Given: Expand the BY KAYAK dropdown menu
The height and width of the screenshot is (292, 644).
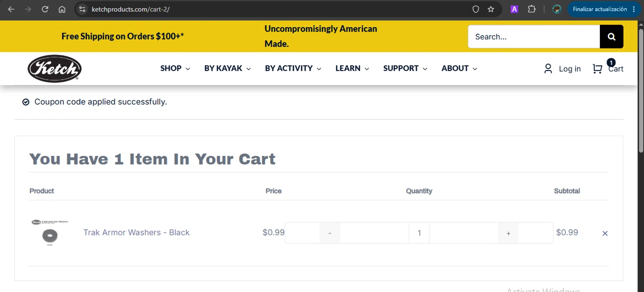Looking at the screenshot, I should click(x=228, y=68).
